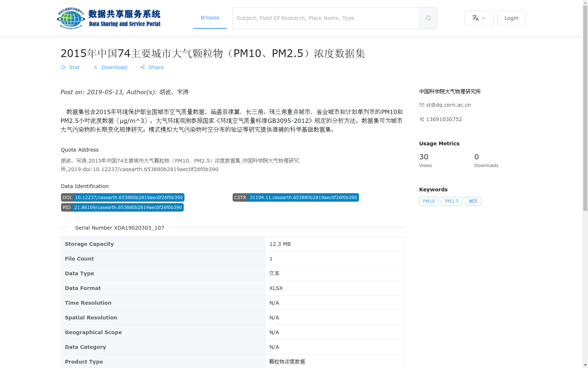The height and width of the screenshot is (368, 588).
Task: Click the magnifier search button
Action: tap(428, 18)
